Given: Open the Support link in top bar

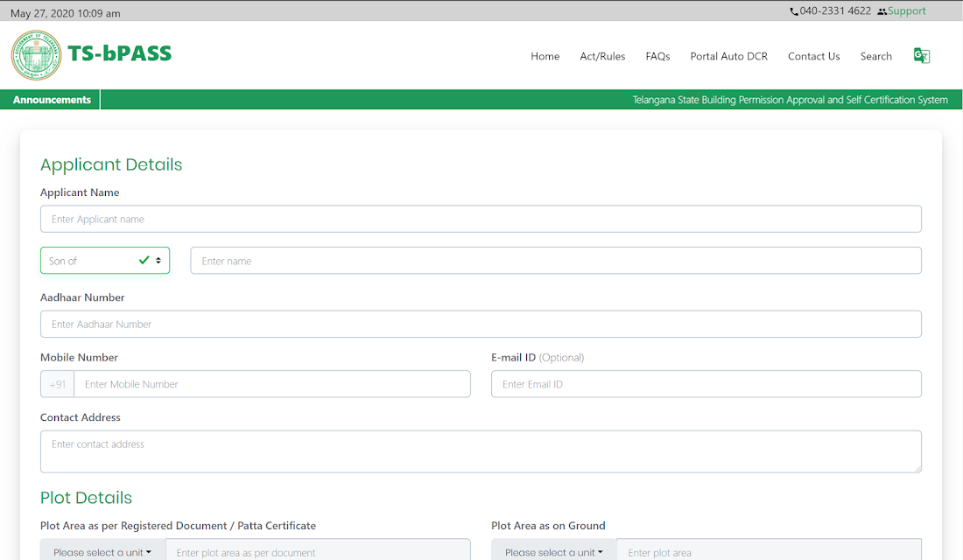Looking at the screenshot, I should point(906,11).
